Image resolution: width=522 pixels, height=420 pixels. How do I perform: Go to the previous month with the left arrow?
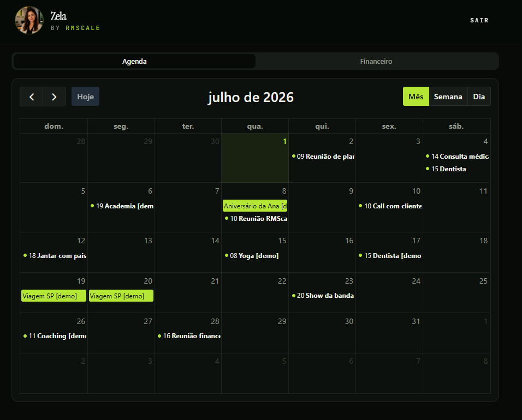31,97
